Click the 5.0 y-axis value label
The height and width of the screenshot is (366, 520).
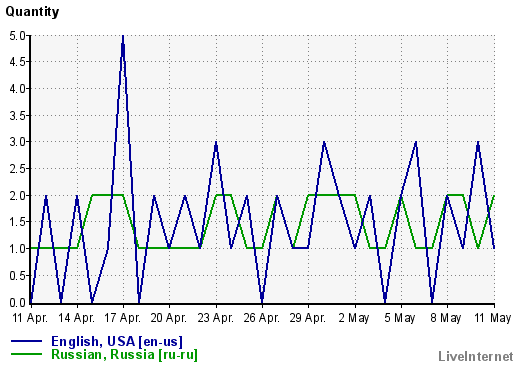17,36
